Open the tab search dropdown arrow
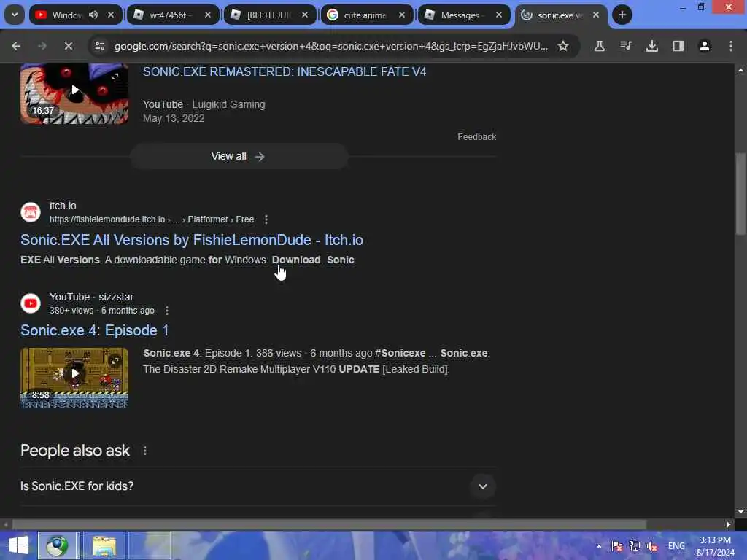The height and width of the screenshot is (560, 747). (15, 15)
